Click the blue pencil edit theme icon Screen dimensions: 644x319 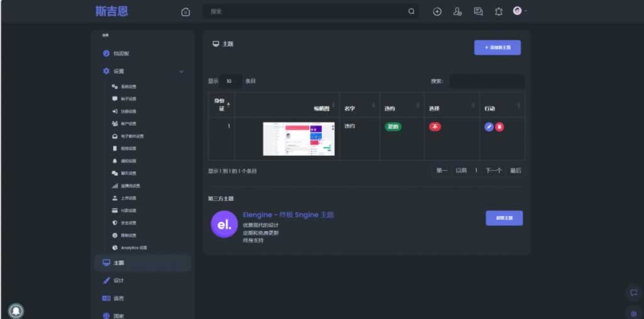[489, 127]
